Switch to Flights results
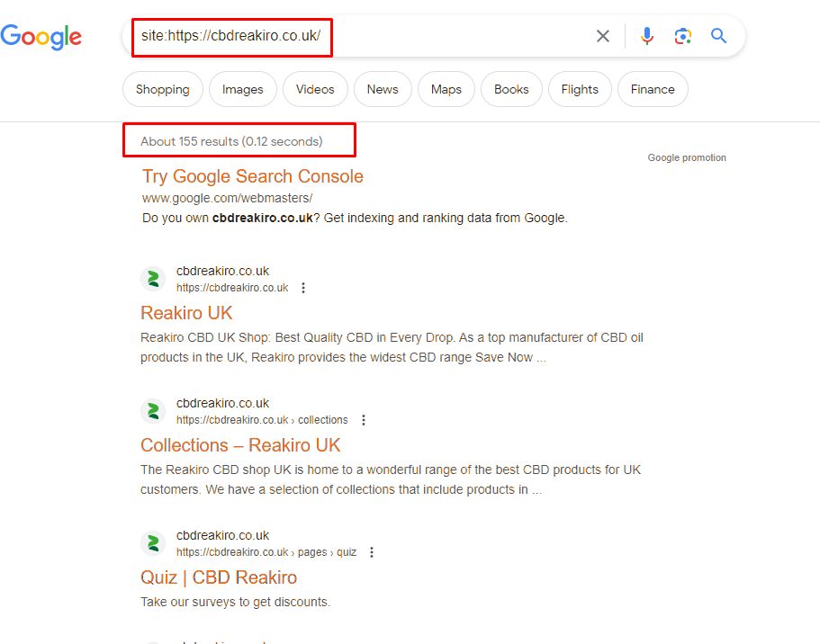Viewport: 820px width, 644px height. click(x=580, y=89)
